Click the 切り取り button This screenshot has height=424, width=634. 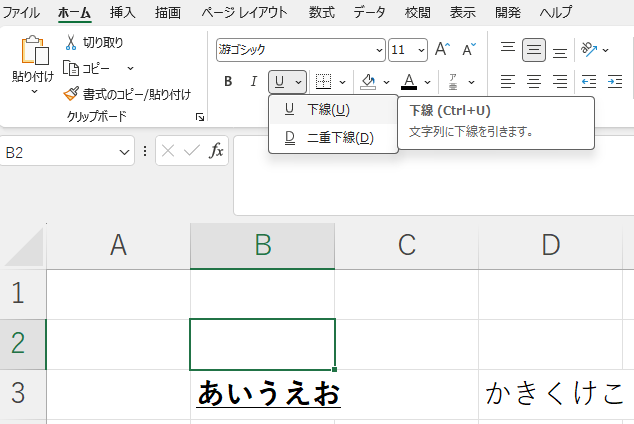(x=94, y=42)
